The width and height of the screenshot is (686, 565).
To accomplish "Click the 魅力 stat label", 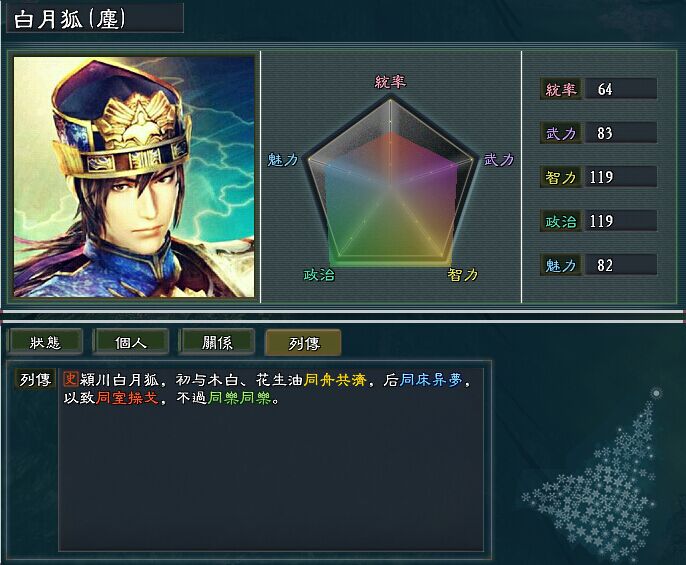I will [x=560, y=265].
